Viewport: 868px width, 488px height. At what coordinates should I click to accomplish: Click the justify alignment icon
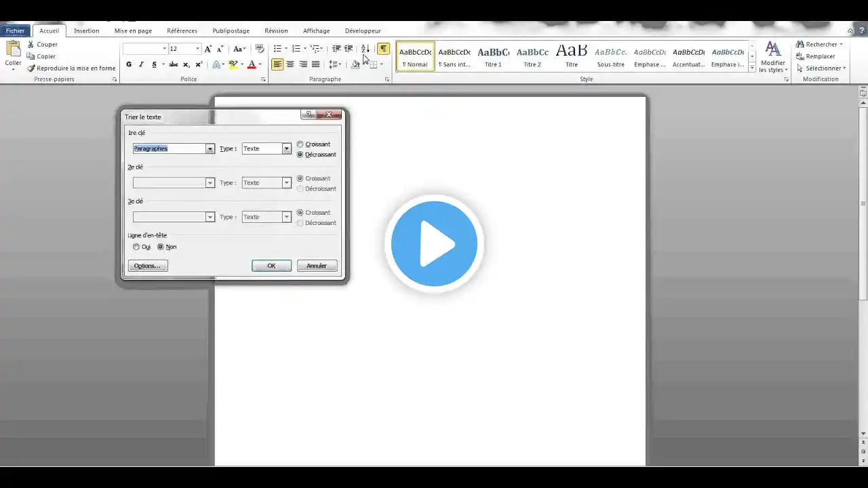pyautogui.click(x=315, y=64)
